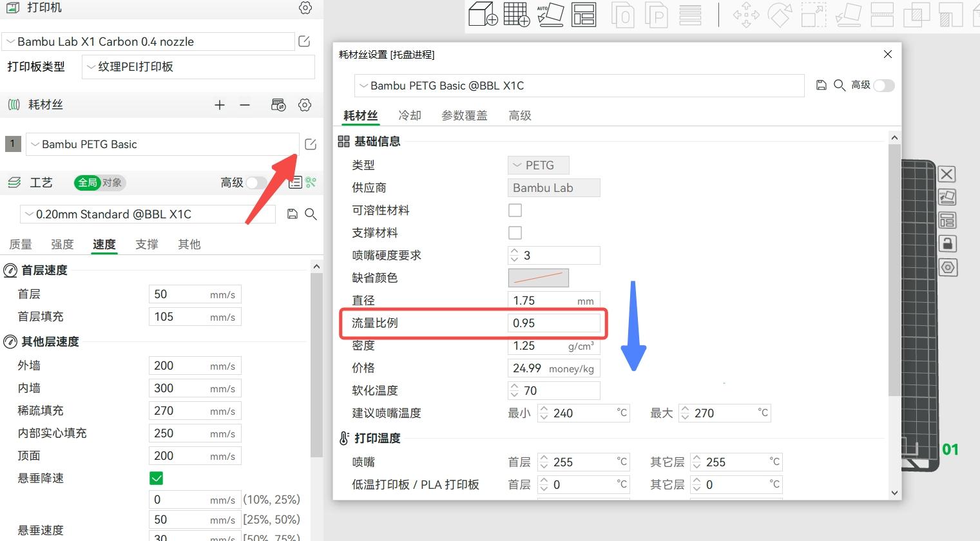Click the plate arrange icon
The image size is (980, 541).
(x=946, y=220)
